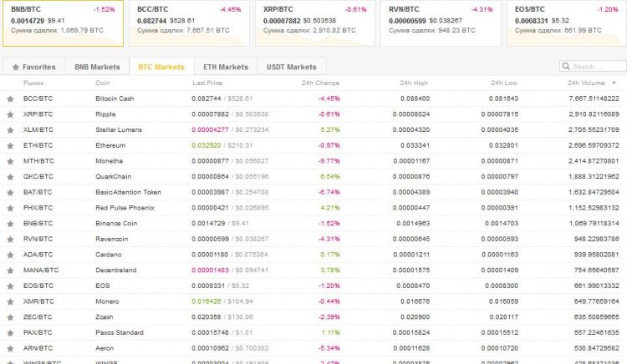This screenshot has width=627, height=364.
Task: Click the Ravencoin coin name
Action: point(111,239)
